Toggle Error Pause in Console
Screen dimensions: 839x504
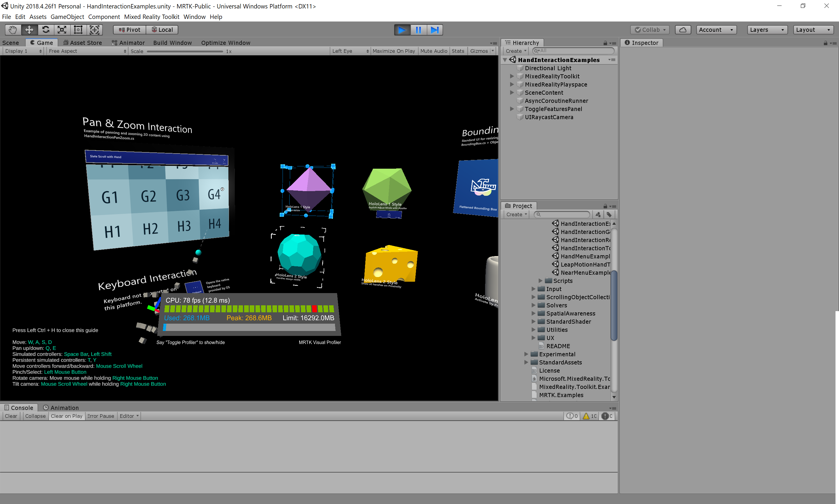click(101, 416)
